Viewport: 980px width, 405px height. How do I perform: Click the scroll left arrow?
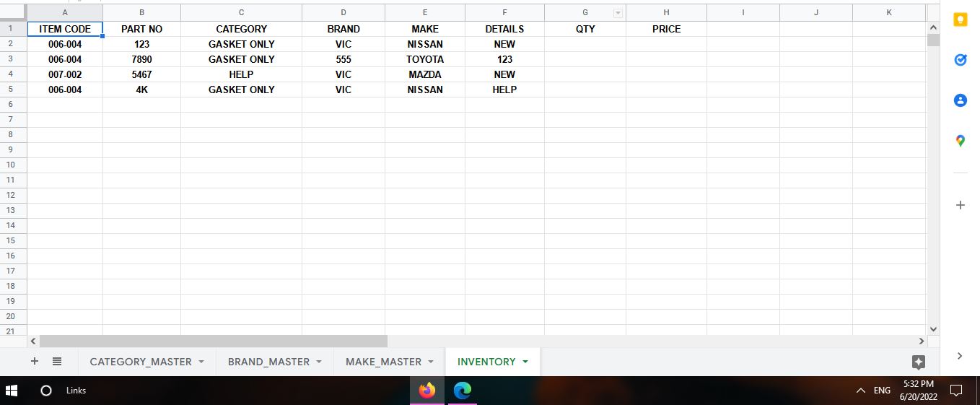click(32, 341)
